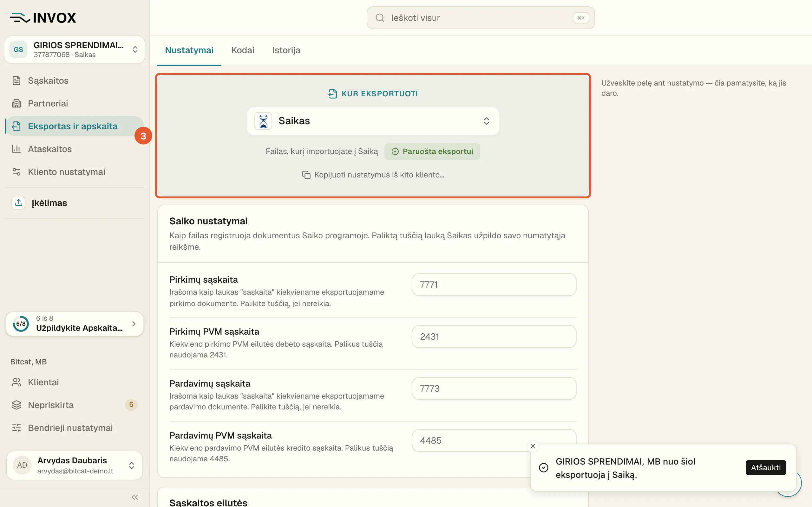Click the Atšaukti undo button

pyautogui.click(x=766, y=467)
